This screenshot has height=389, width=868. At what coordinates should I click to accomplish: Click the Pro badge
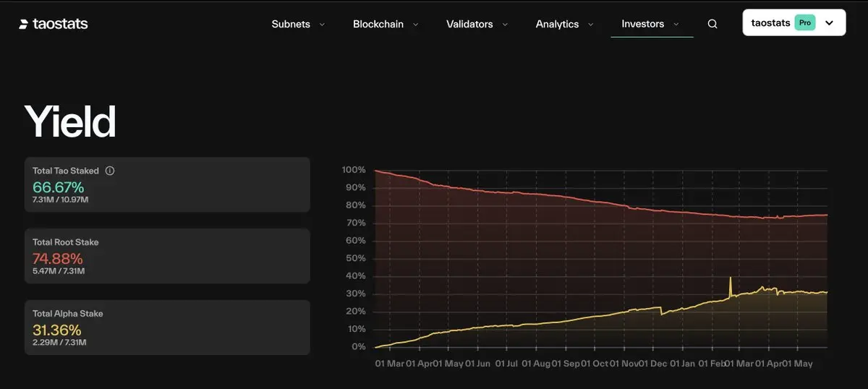point(805,23)
